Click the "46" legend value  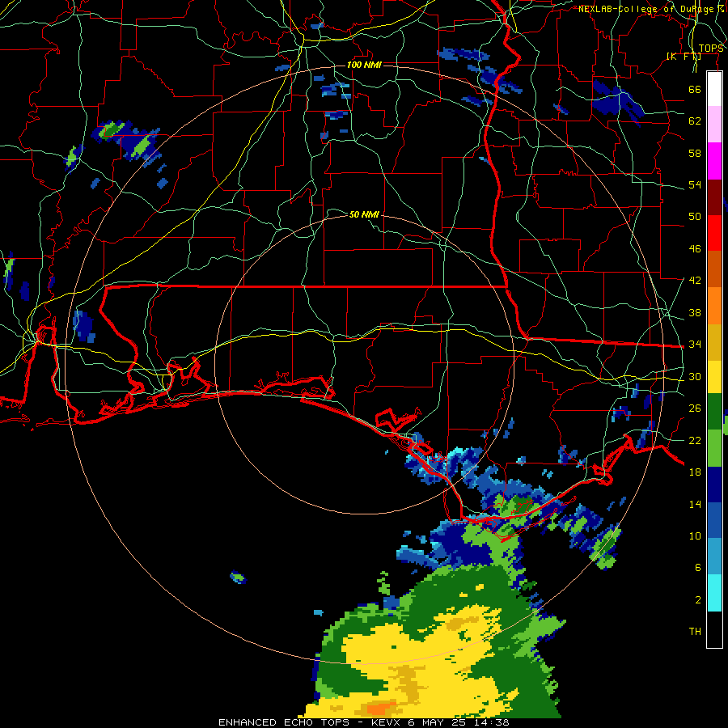[695, 249]
